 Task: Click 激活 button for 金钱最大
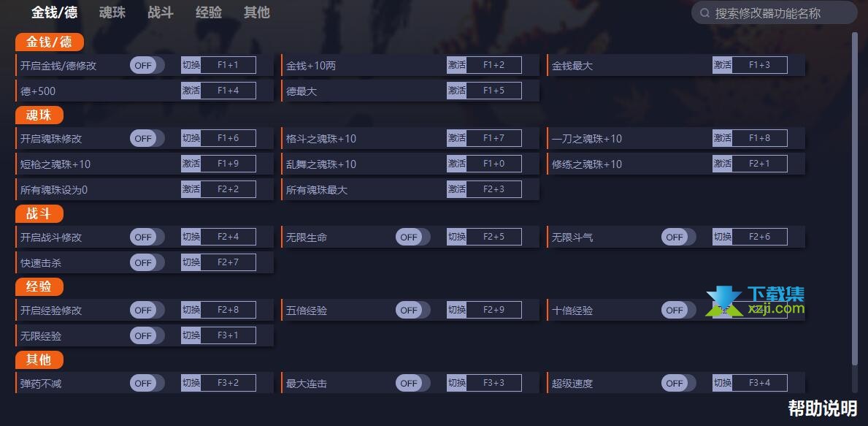(x=723, y=65)
